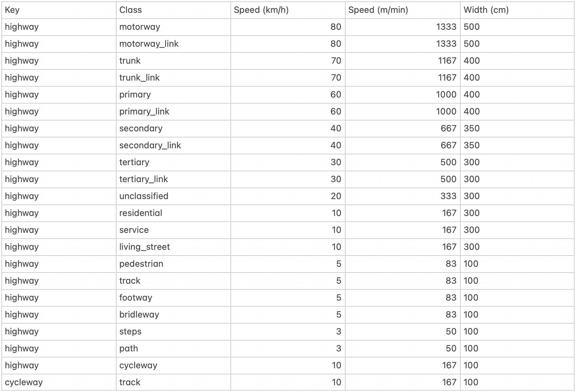
Task: Click the motorway_link class cell
Action: point(149,44)
